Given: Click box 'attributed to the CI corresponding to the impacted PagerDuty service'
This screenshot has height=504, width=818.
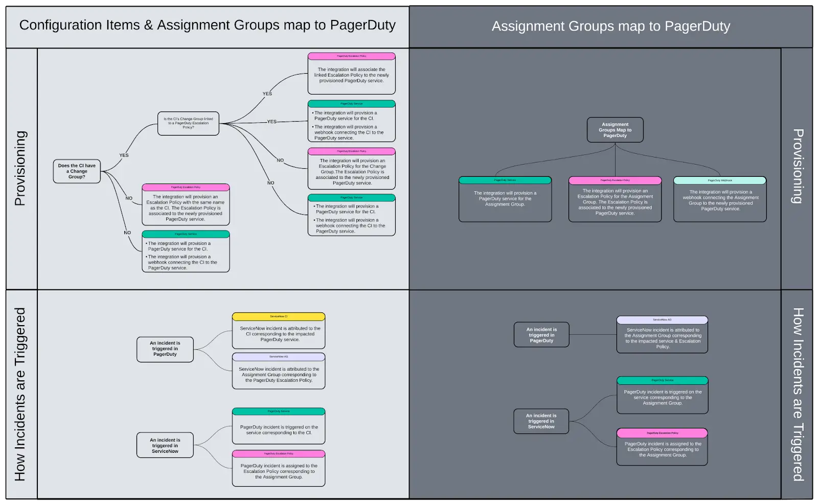Looking at the screenshot, I should 279,331.
